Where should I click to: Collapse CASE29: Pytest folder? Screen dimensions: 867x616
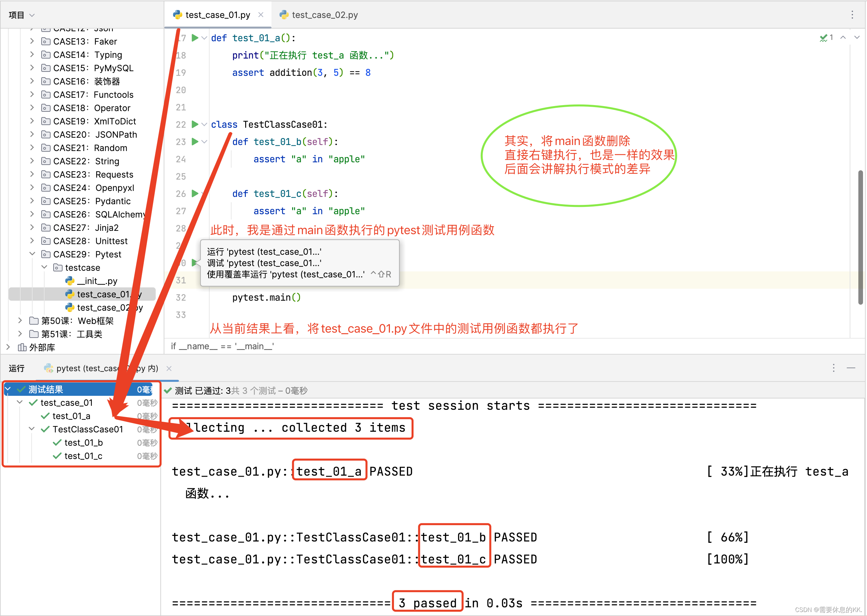(32, 254)
